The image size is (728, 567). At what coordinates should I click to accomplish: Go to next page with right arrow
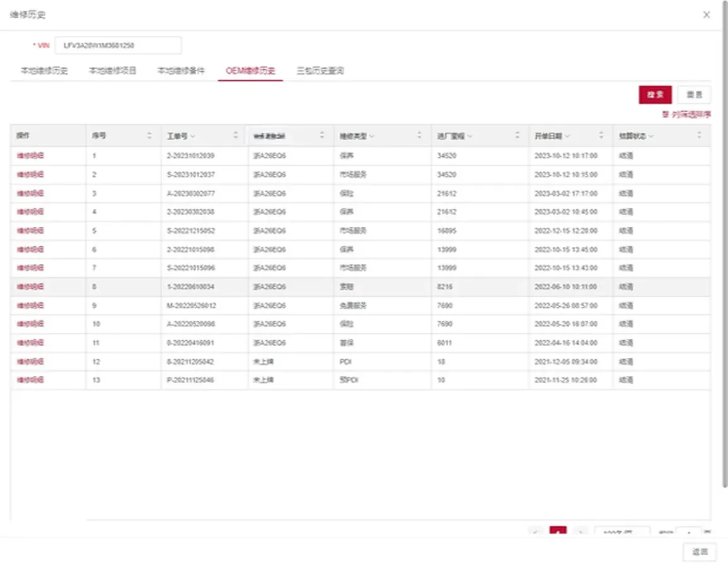[x=581, y=532]
